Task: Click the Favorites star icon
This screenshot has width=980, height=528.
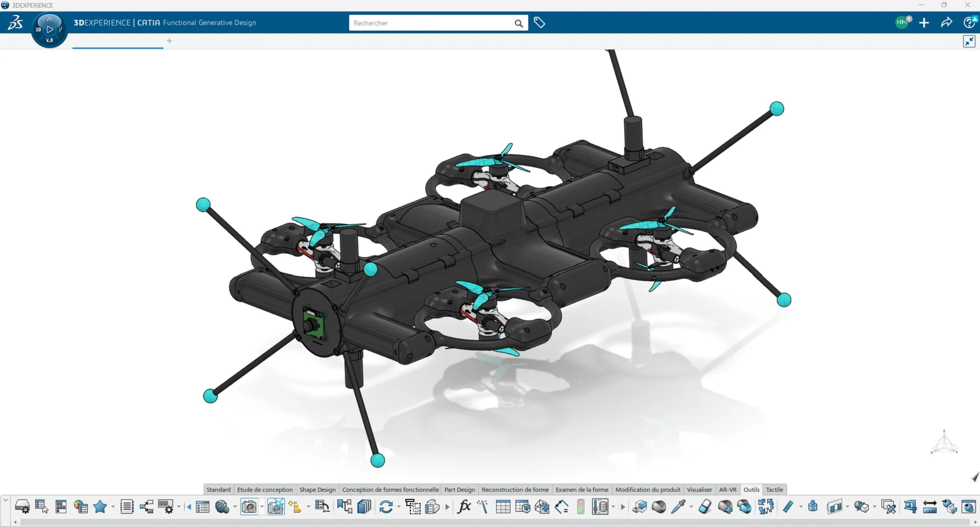Action: point(101,506)
